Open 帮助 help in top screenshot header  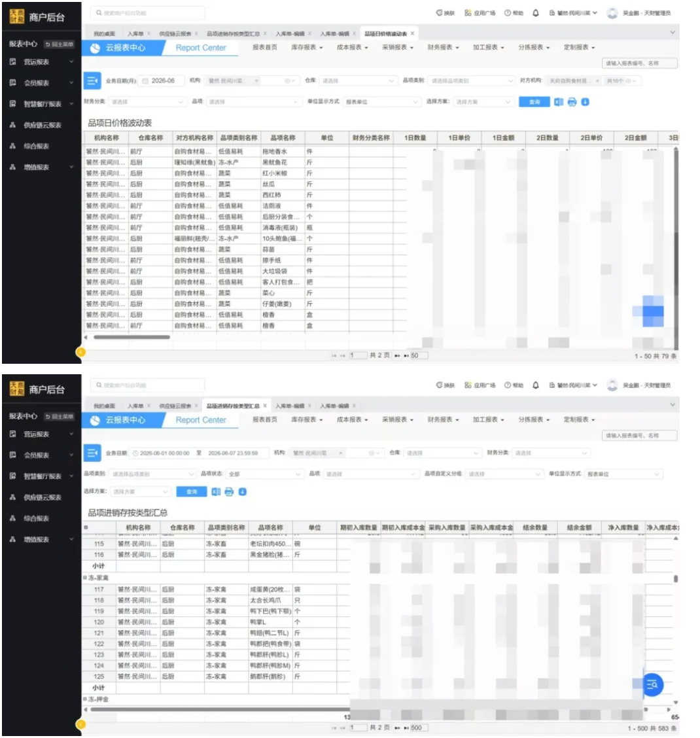coord(514,13)
